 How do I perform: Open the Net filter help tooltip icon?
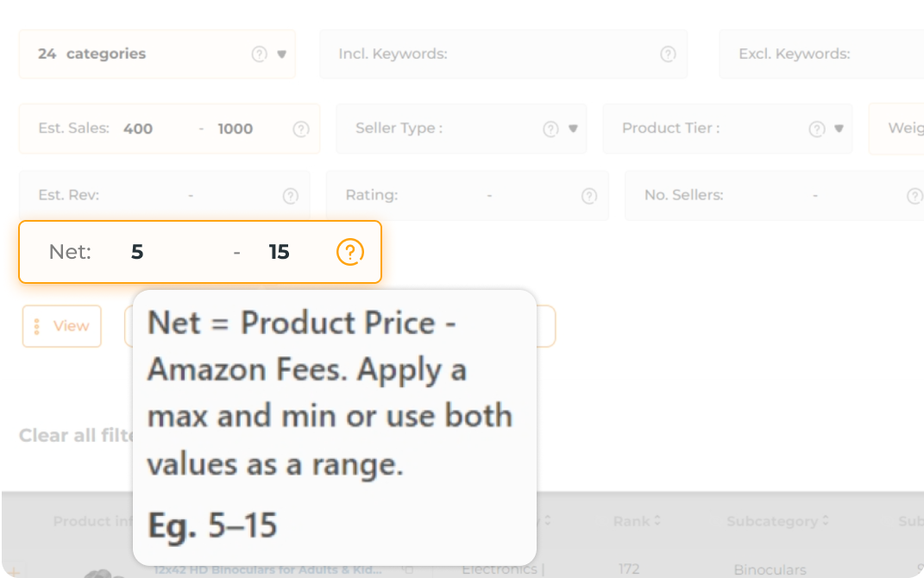point(349,252)
